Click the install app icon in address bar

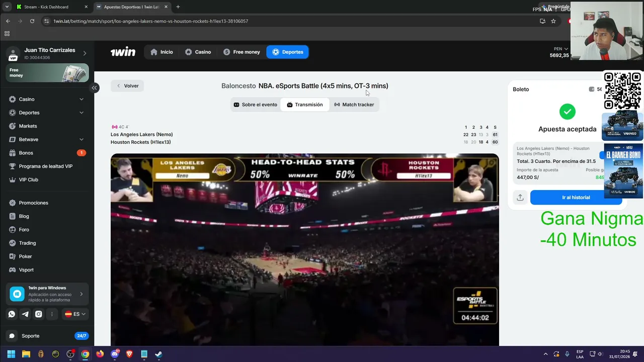pos(542,21)
